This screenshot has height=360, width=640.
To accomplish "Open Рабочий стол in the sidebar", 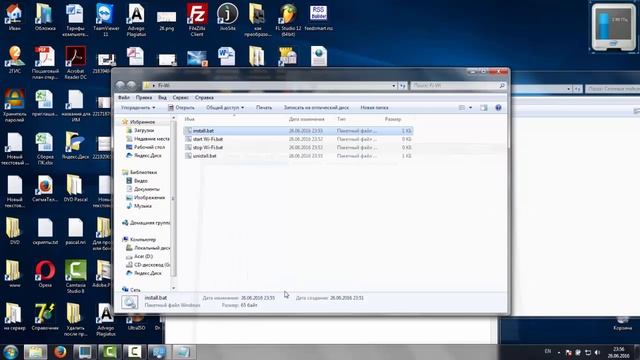I will 146,147.
